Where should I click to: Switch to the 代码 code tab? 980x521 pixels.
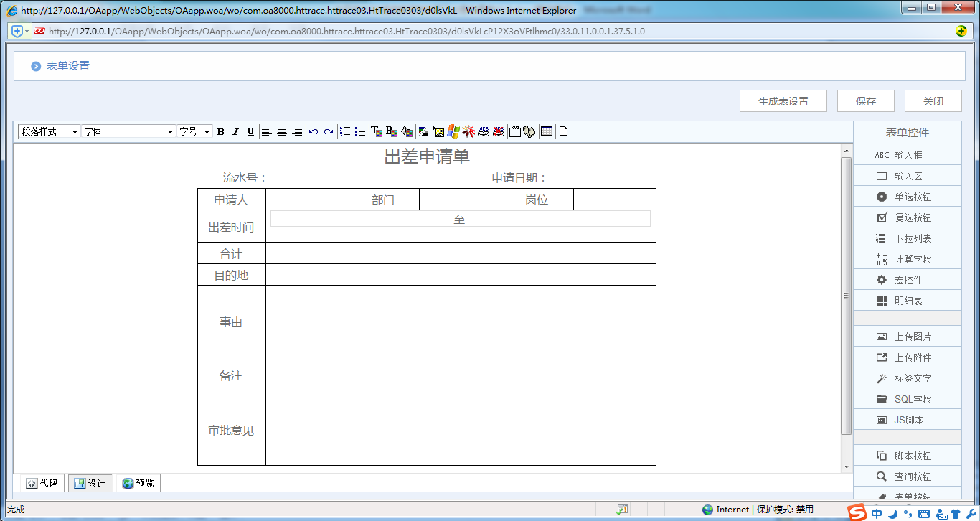pyautogui.click(x=42, y=484)
